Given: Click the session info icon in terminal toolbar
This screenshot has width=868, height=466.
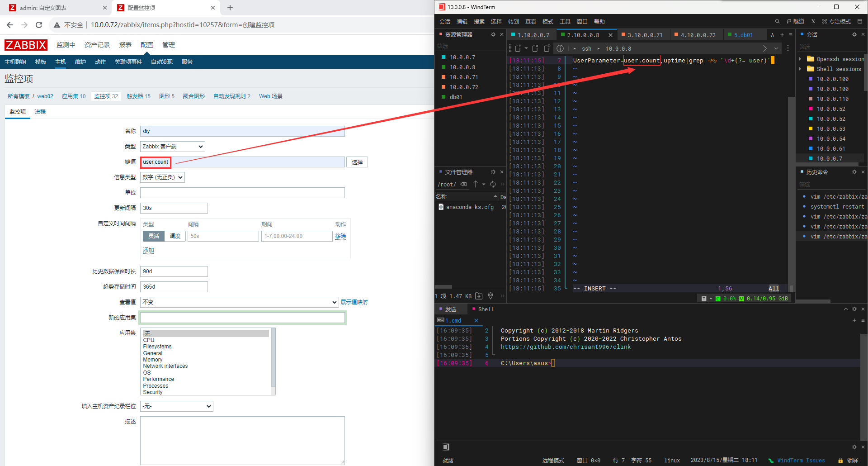Looking at the screenshot, I should [x=560, y=48].
